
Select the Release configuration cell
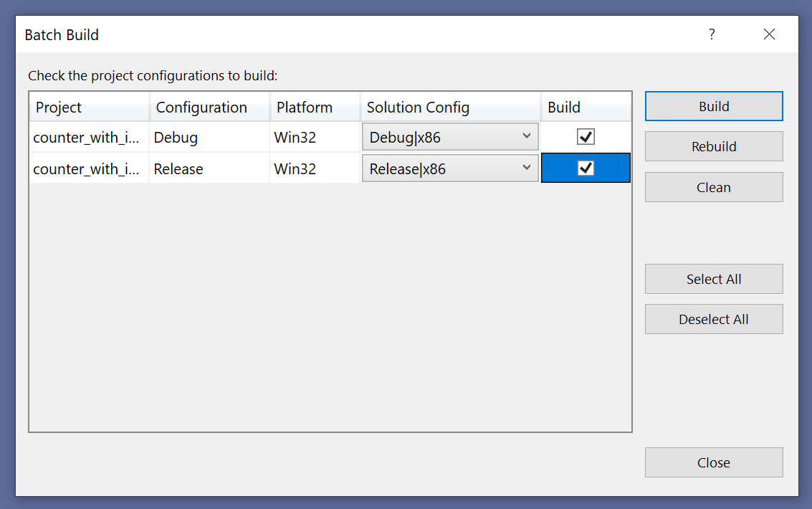(209, 169)
